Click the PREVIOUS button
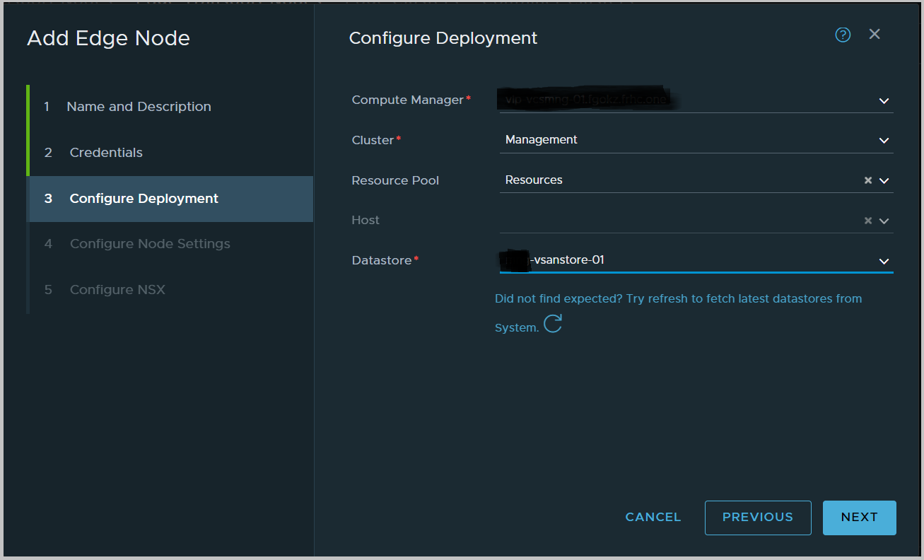 tap(758, 517)
